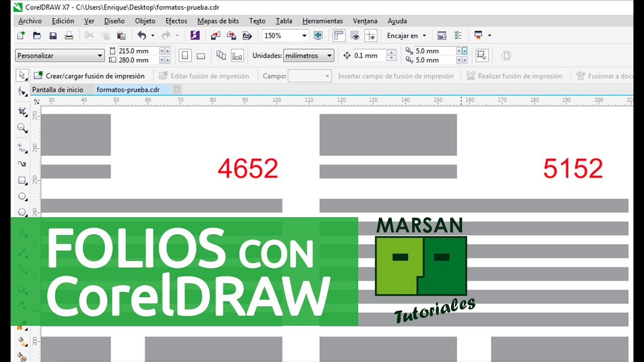This screenshot has width=644, height=362.
Task: Open the Edición menu
Action: pyautogui.click(x=63, y=21)
